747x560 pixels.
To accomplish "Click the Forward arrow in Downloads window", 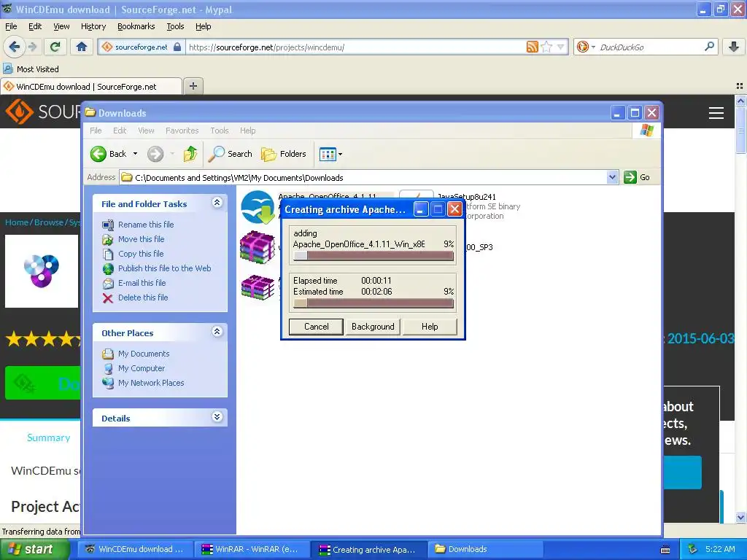I will [x=155, y=154].
